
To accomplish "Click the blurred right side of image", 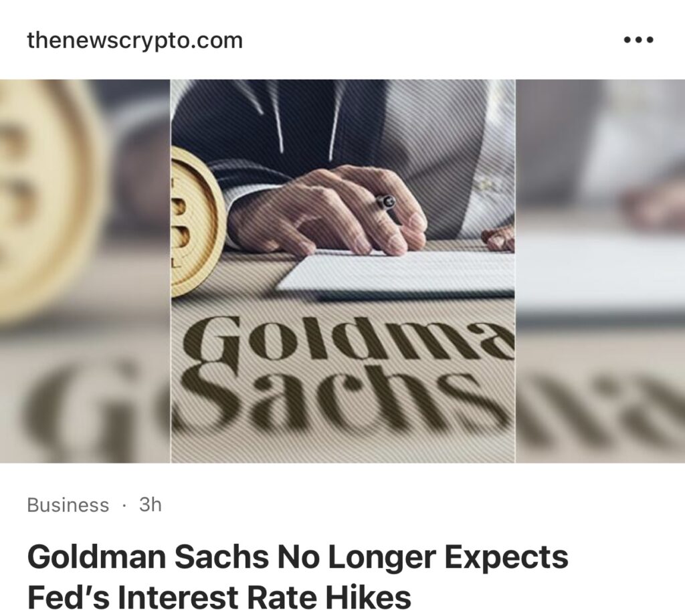I will tap(600, 271).
